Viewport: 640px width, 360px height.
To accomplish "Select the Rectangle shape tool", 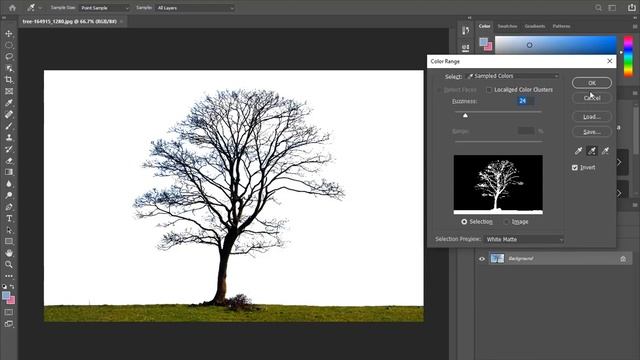I will click(x=9, y=241).
